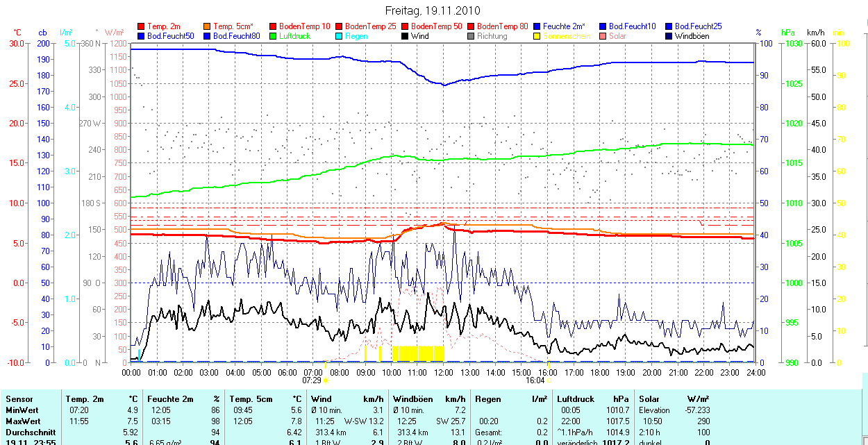This screenshot has height=445, width=868.
Task: Click the maximum solar value 290
Action: [703, 421]
